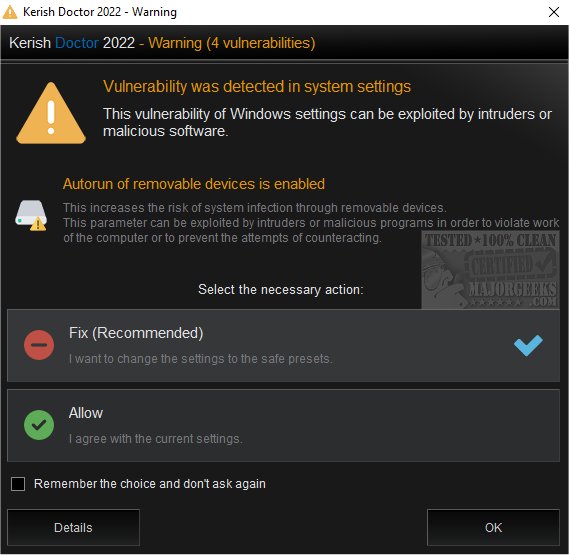Click the title bar warning icon
This screenshot has width=569, height=555.
10,12
